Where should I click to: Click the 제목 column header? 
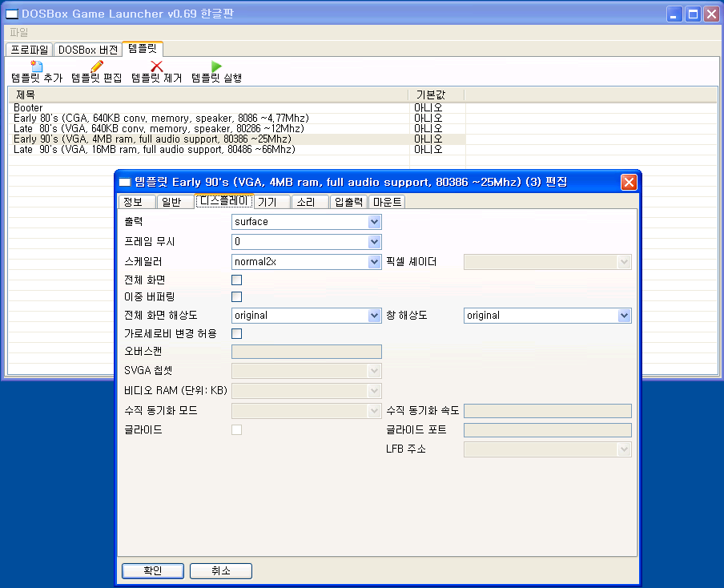[x=208, y=95]
